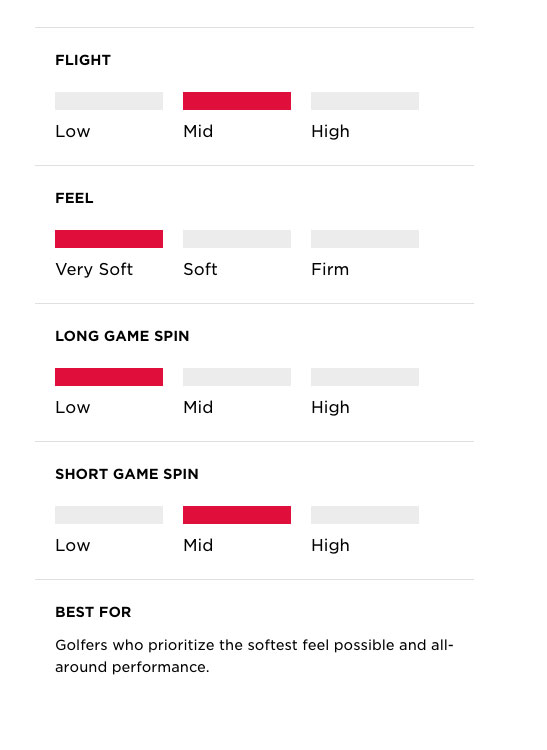Click the SHORT GAME SPIN heading
This screenshot has height=750, width=547.
127,474
